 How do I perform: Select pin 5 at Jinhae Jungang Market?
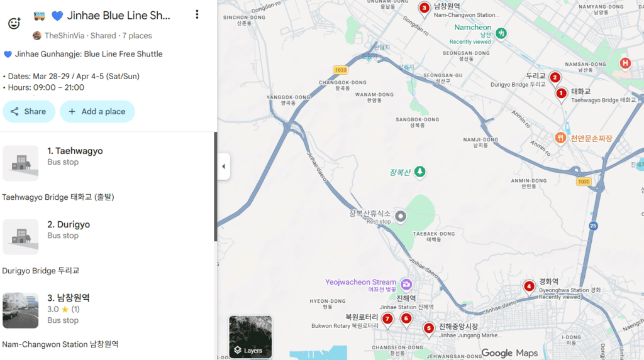tap(429, 328)
